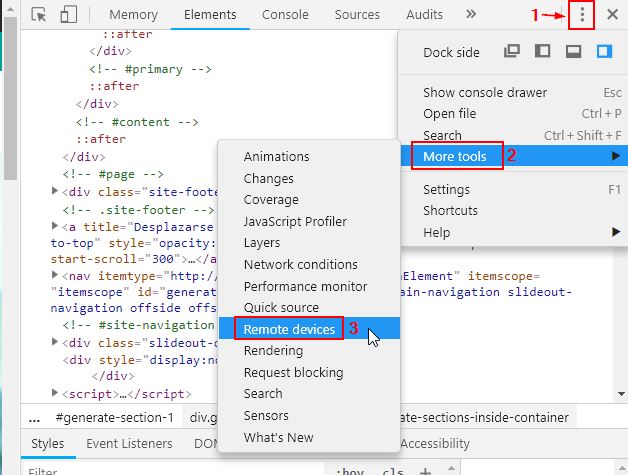Screen dimensions: 628x475
Task: Select Coverage in More tools
Action: pos(309,199)
